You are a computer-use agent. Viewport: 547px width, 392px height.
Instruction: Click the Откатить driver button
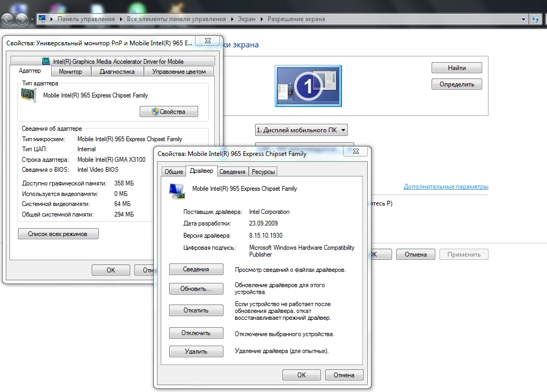coord(196,310)
